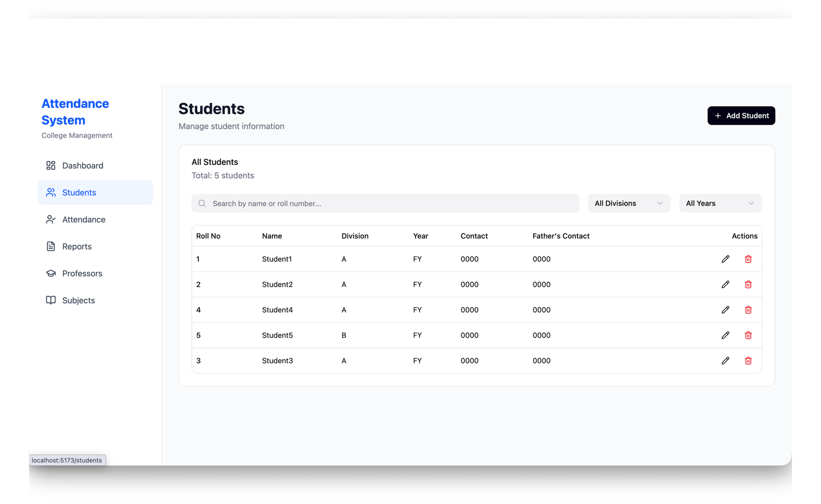The image size is (821, 504).
Task: Click the edit pencil for Student3
Action: coord(725,361)
